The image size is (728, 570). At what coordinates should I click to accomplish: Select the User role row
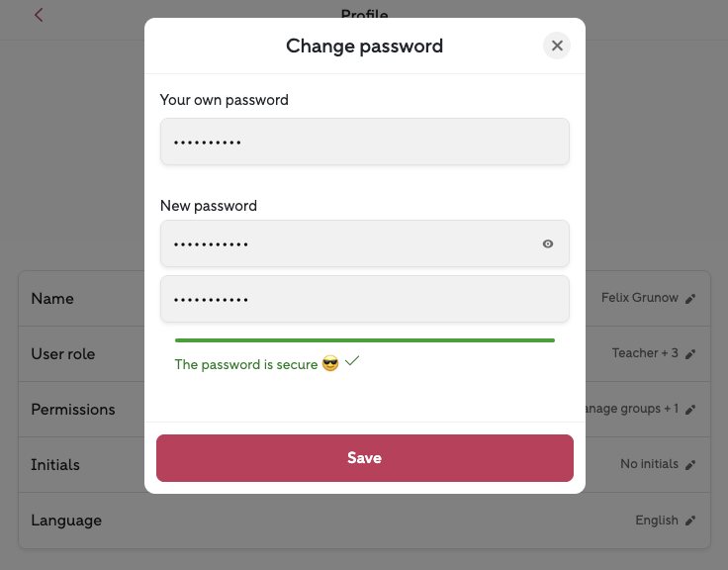(63, 353)
